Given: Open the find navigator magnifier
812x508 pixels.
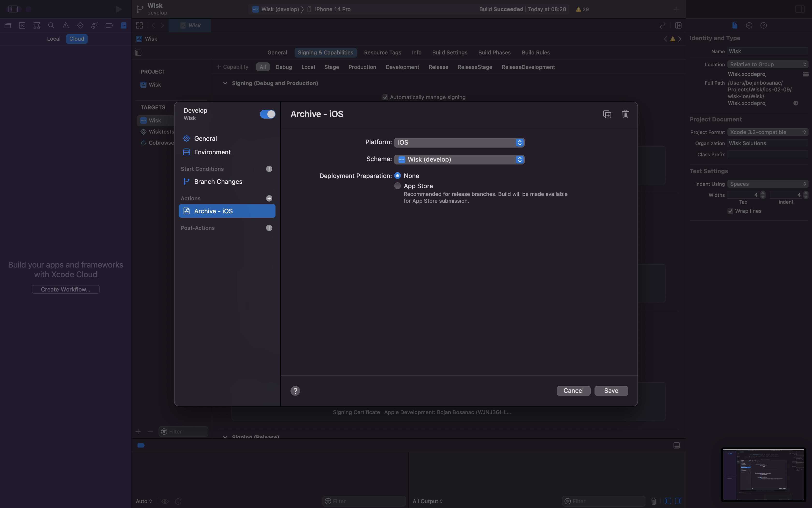Looking at the screenshot, I should [51, 26].
